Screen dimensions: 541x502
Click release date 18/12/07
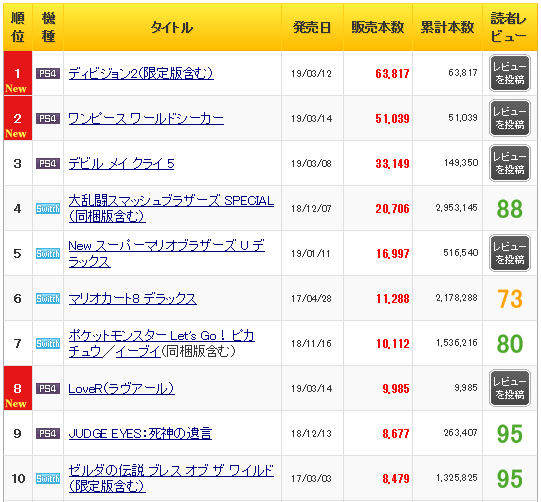(x=311, y=208)
